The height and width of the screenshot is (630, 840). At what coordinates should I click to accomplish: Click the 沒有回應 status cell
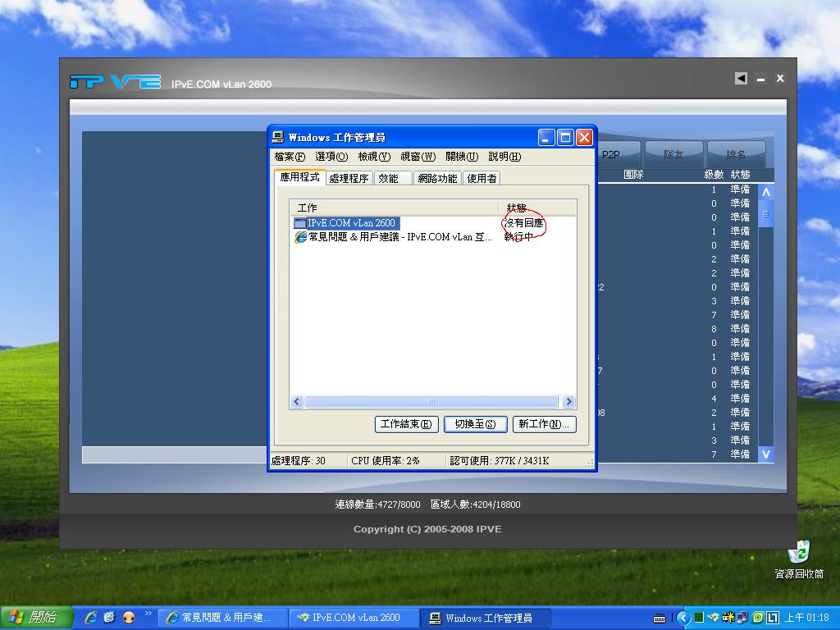click(x=523, y=223)
